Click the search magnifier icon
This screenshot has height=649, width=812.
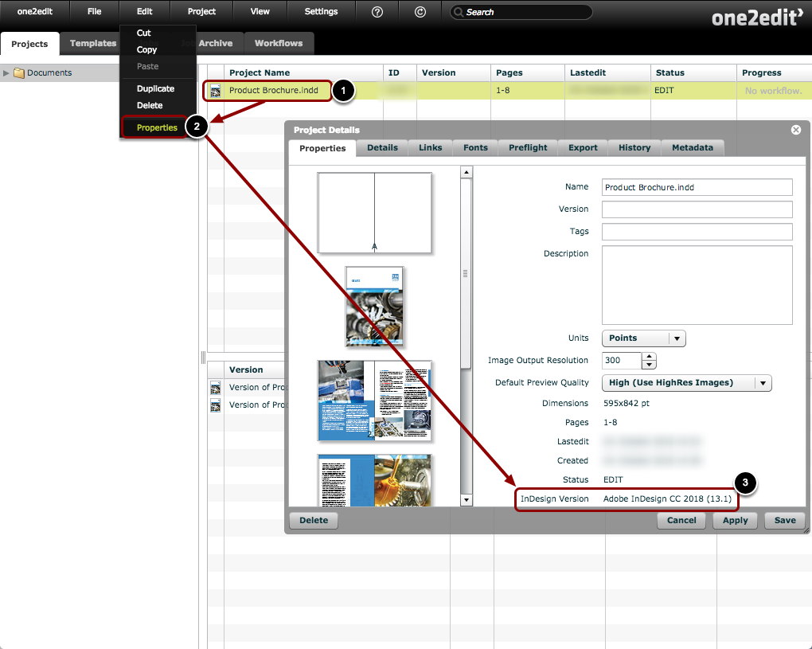click(459, 12)
